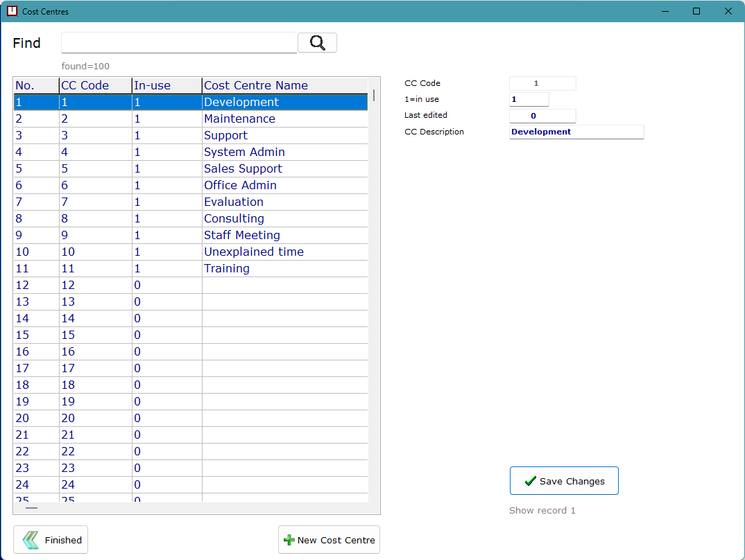This screenshot has width=745, height=560.
Task: Click the Cost Centres app icon in title bar
Action: coord(12,11)
